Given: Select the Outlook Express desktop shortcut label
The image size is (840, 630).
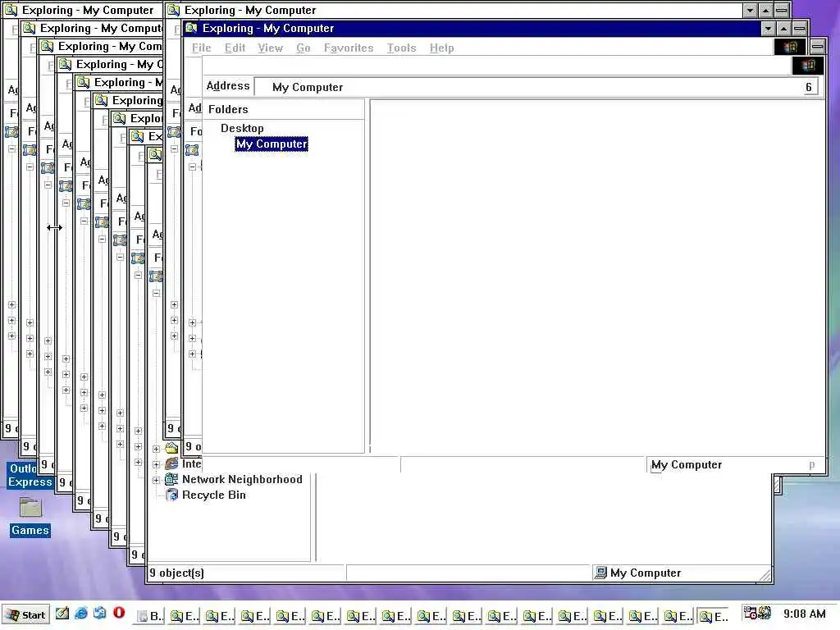Looking at the screenshot, I should 30,475.
